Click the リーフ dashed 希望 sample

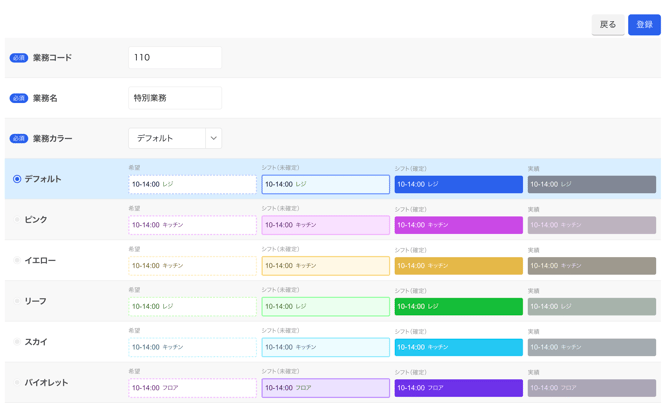click(x=192, y=306)
